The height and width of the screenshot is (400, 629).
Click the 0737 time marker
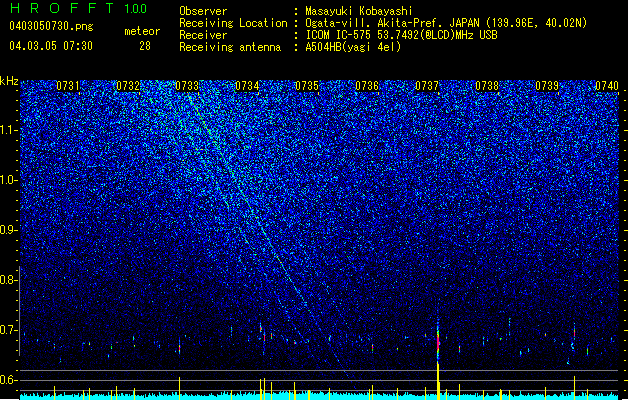427,86
